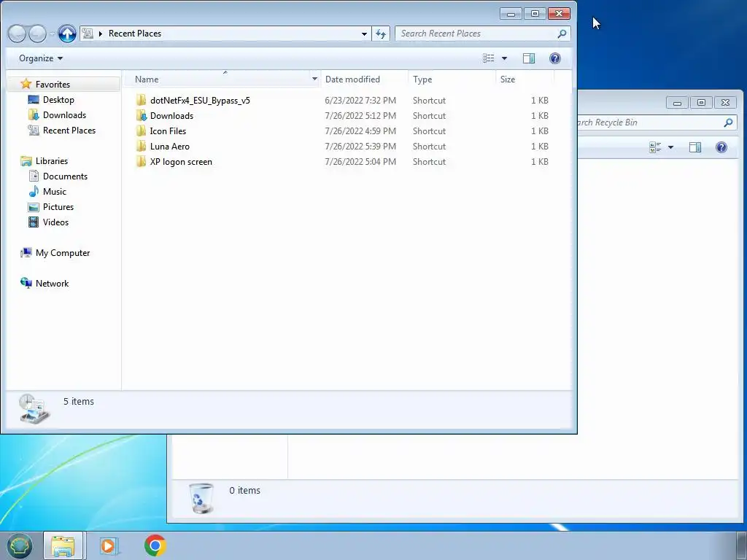Viewport: 747px width, 560px height.
Task: Click the Refresh button beside address bar
Action: coord(381,34)
